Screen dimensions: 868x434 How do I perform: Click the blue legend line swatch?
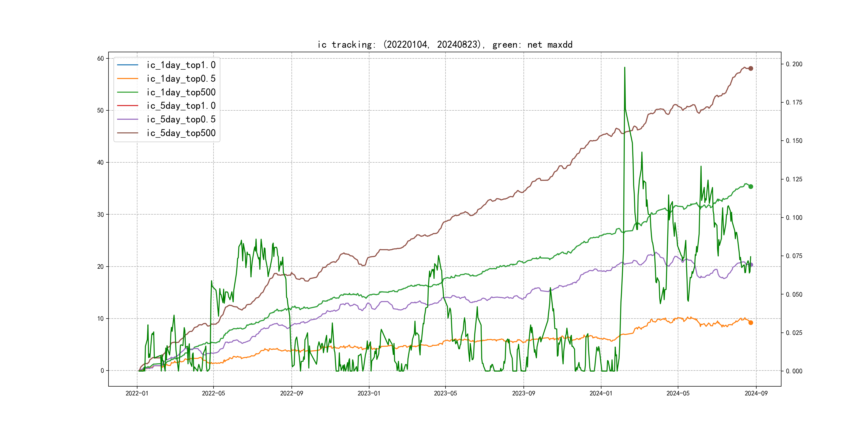tap(127, 65)
